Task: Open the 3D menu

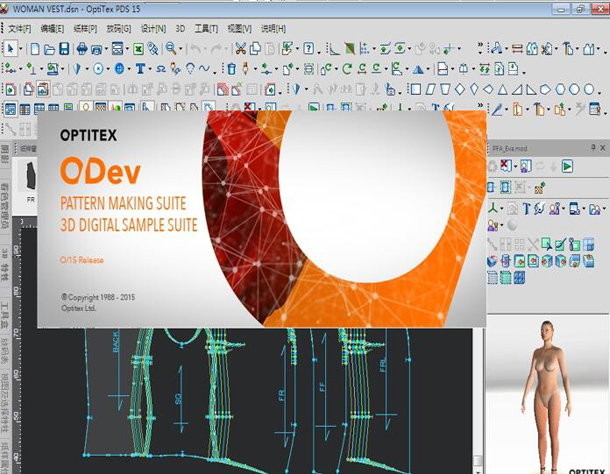Action: 180,29
